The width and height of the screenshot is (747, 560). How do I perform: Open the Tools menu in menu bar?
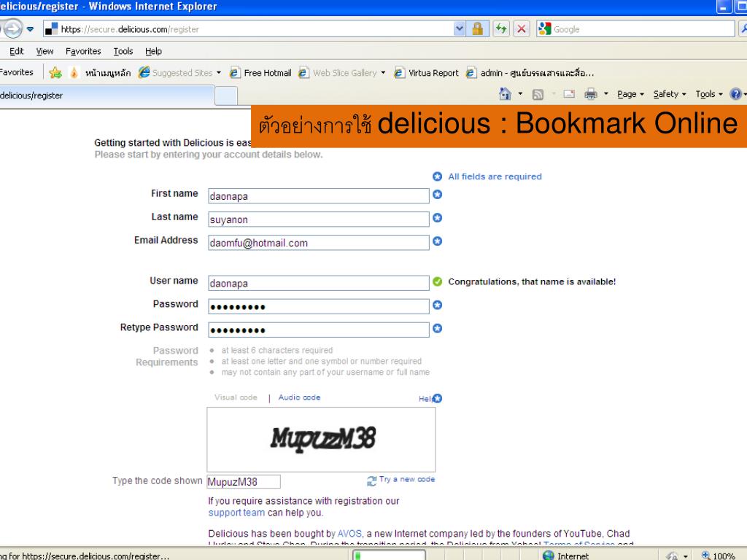[123, 51]
